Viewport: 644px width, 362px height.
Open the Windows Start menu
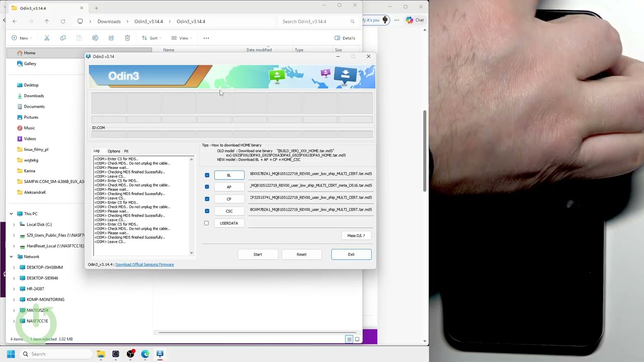tap(11, 354)
